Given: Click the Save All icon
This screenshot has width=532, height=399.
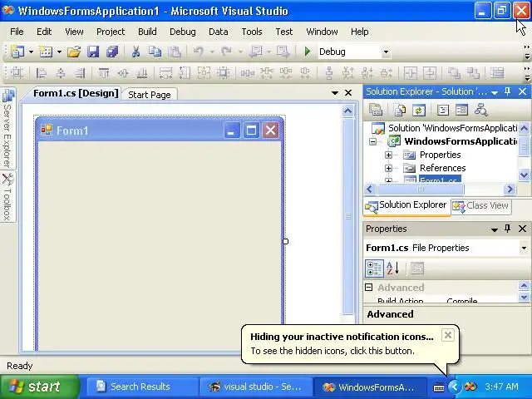Looking at the screenshot, I should (x=112, y=52).
